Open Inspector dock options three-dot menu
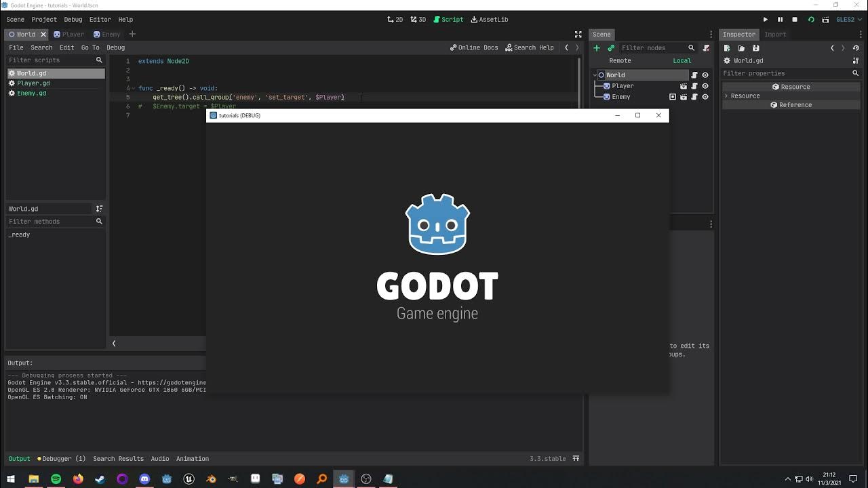 860,35
